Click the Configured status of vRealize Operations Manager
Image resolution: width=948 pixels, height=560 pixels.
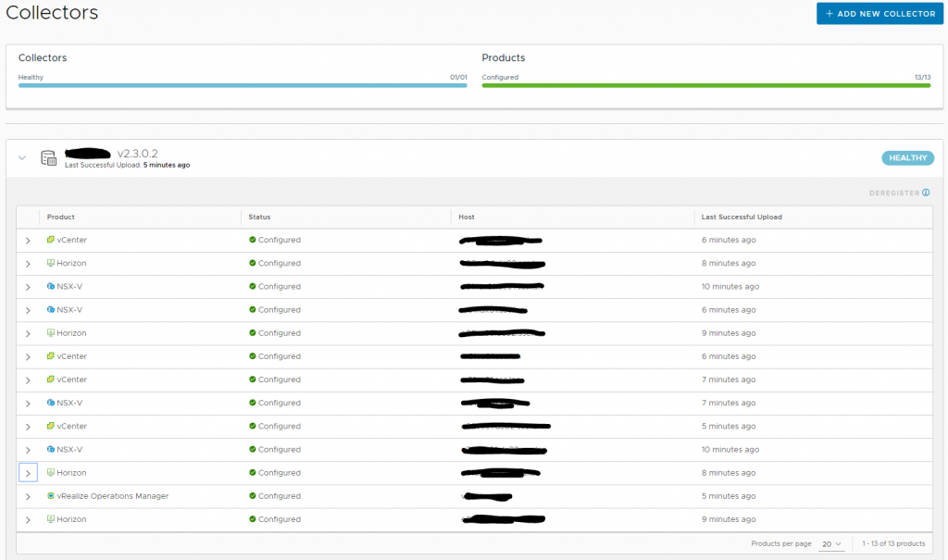tap(280, 496)
